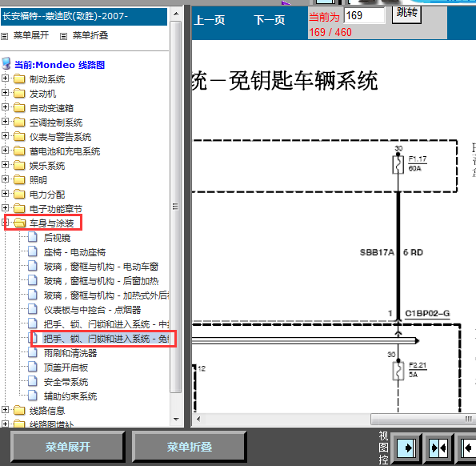Viewport: 476px width, 466px height.
Task: Click the 座椅 - 电动座椅 document icon
Action: pyautogui.click(x=33, y=251)
